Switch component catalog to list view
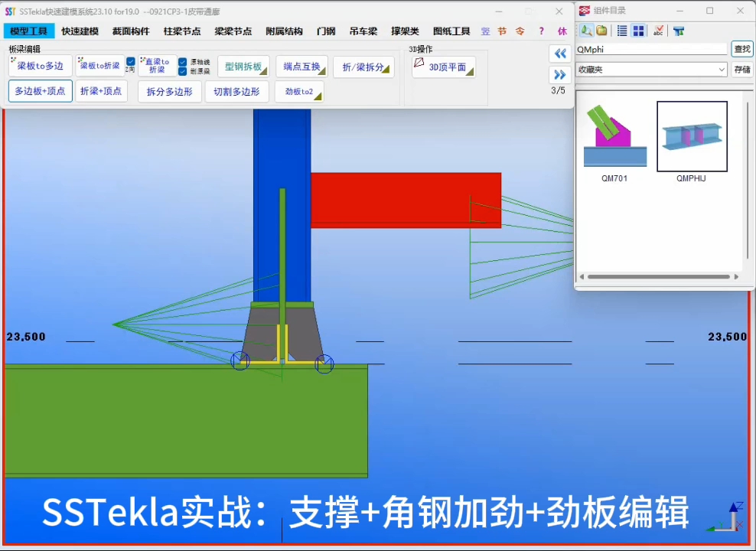756x551 pixels. [622, 31]
